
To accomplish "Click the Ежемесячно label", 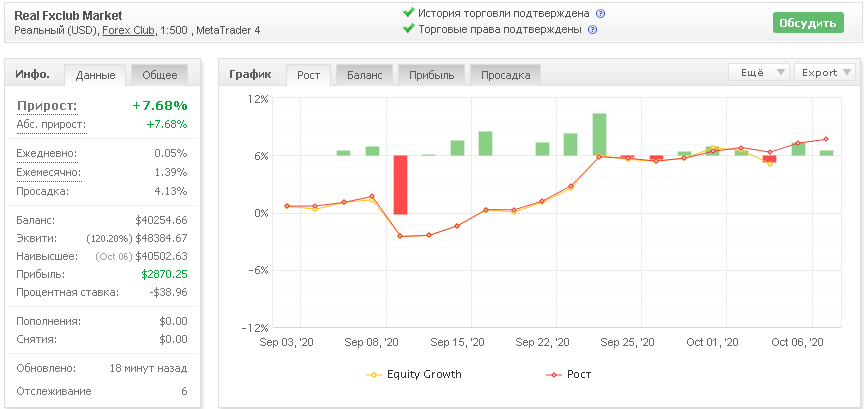I will coord(49,172).
